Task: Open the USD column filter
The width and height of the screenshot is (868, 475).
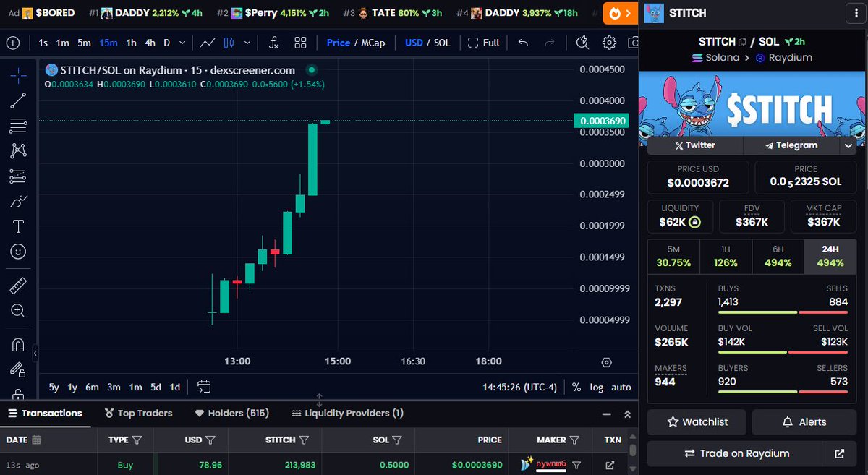Action: coord(210,440)
